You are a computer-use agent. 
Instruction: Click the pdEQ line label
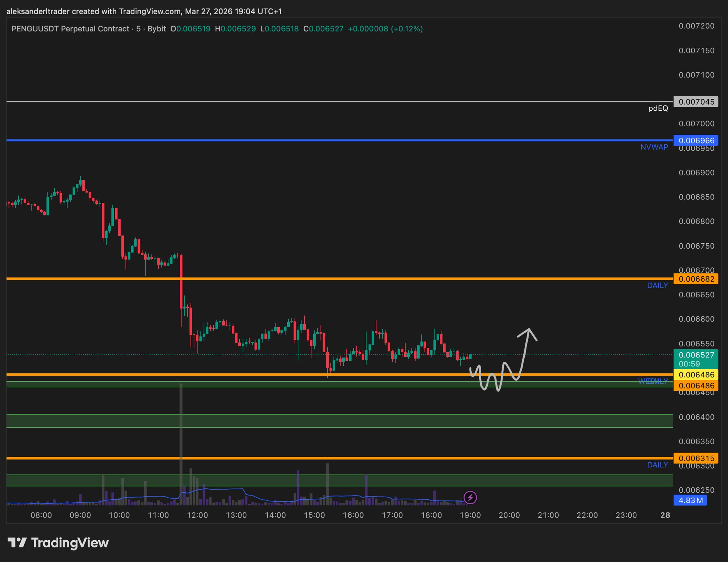coord(658,108)
